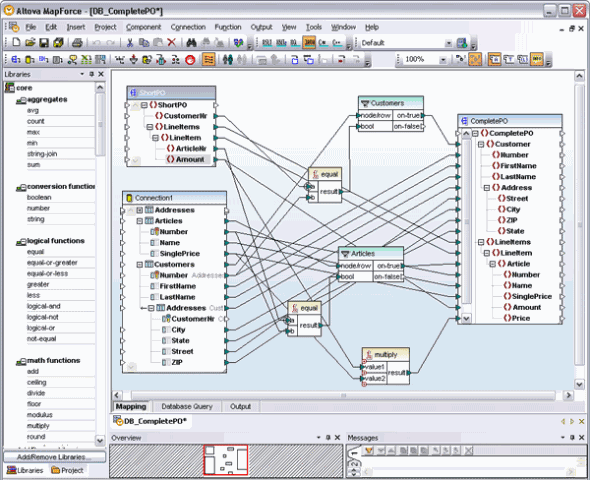Click the Validate mapping checkmark icon
Viewport: 590px width, 480px height.
238,42
